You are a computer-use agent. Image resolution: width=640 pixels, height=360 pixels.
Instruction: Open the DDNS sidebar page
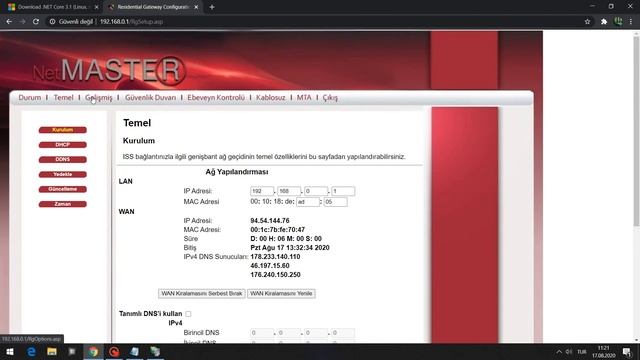(x=62, y=160)
